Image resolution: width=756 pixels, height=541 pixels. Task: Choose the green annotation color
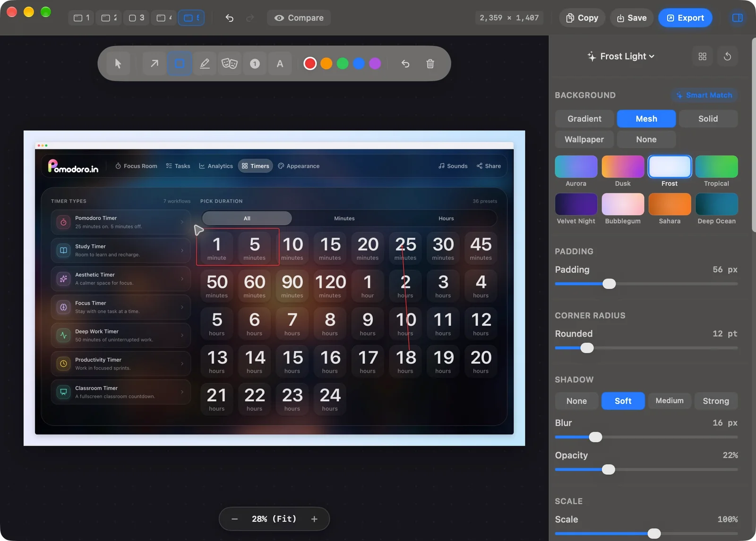tap(343, 63)
